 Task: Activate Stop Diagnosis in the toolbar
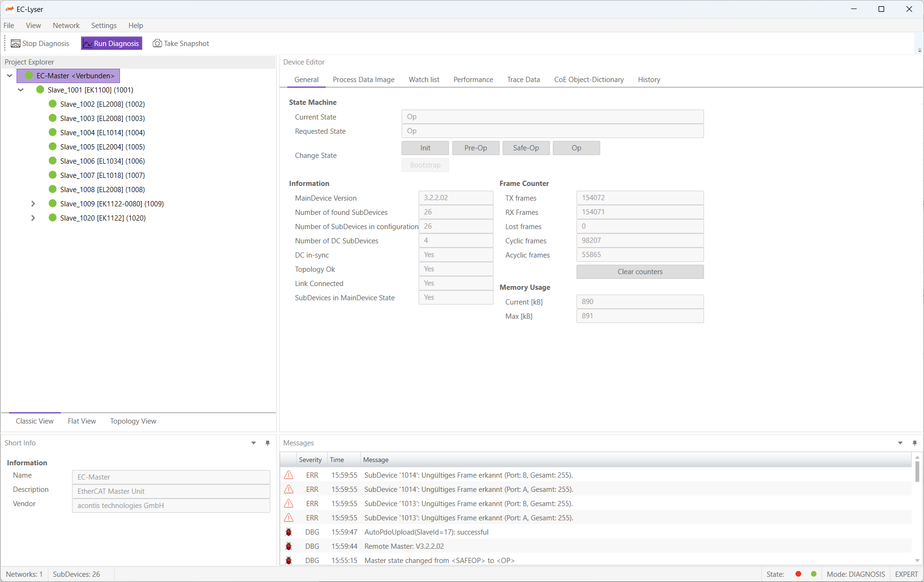[x=40, y=43]
